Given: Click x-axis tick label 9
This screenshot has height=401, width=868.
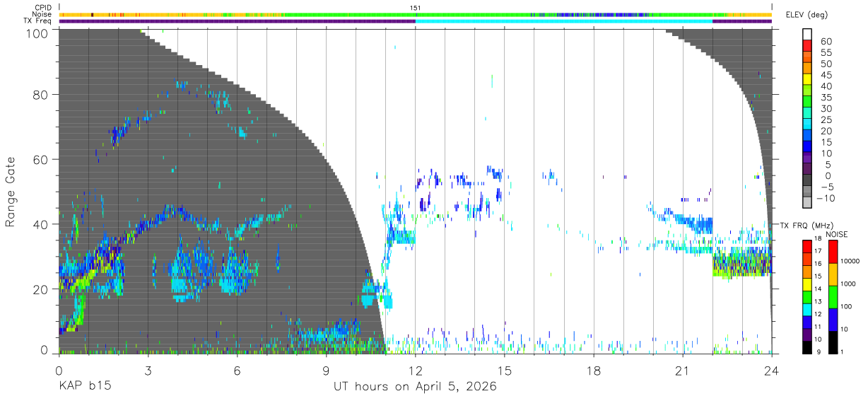Looking at the screenshot, I should pyautogui.click(x=326, y=371).
